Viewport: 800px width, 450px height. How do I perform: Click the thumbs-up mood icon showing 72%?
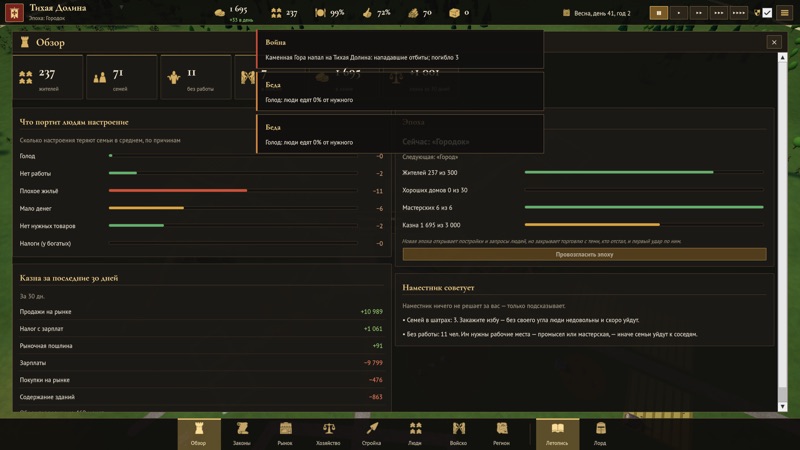pos(367,13)
